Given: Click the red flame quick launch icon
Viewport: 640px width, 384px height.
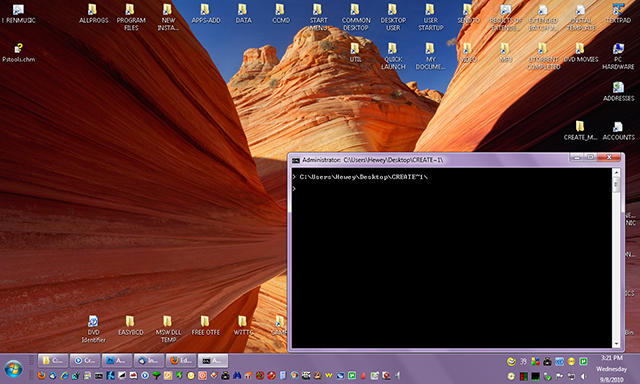Looking at the screenshot, I should pos(364,376).
